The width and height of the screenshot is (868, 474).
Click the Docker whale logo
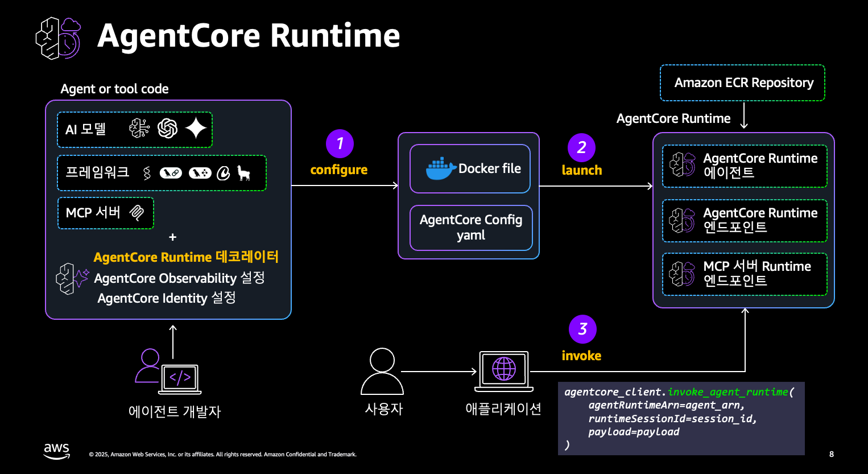(441, 168)
